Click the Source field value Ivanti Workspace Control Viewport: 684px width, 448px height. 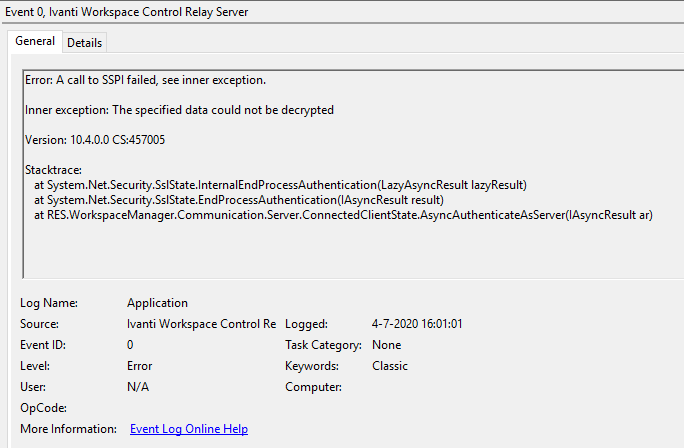(x=201, y=324)
